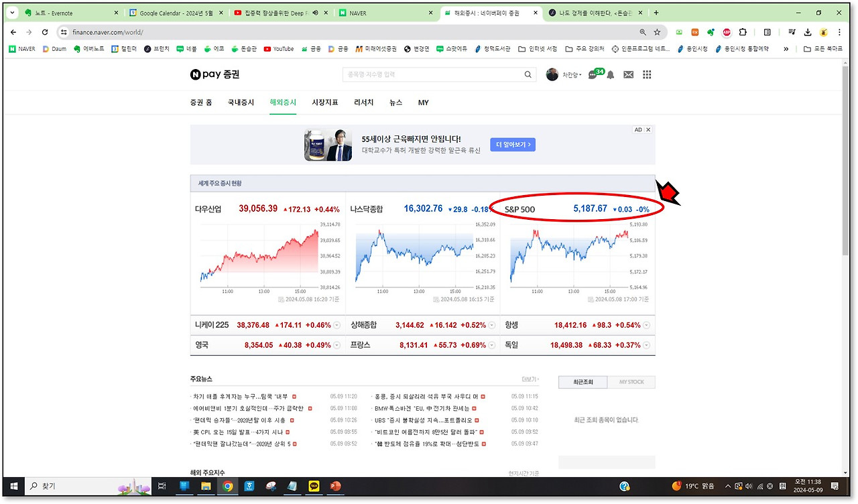Switch to the 최근조회 tab
The width and height of the screenshot is (858, 504).
[583, 382]
